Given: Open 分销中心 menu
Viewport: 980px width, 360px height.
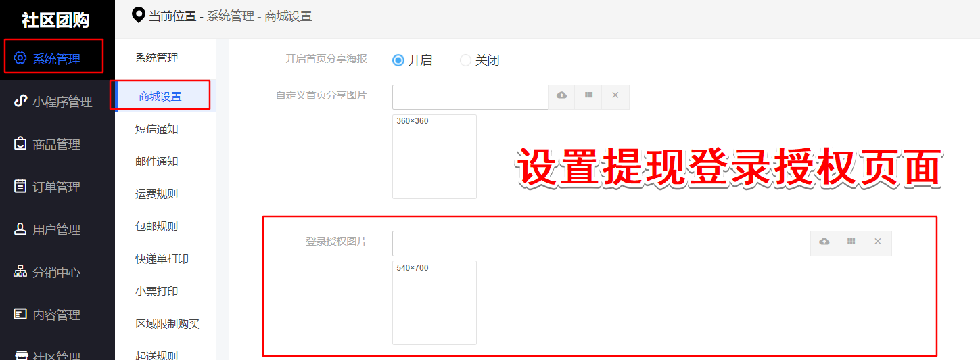Looking at the screenshot, I should [x=57, y=272].
